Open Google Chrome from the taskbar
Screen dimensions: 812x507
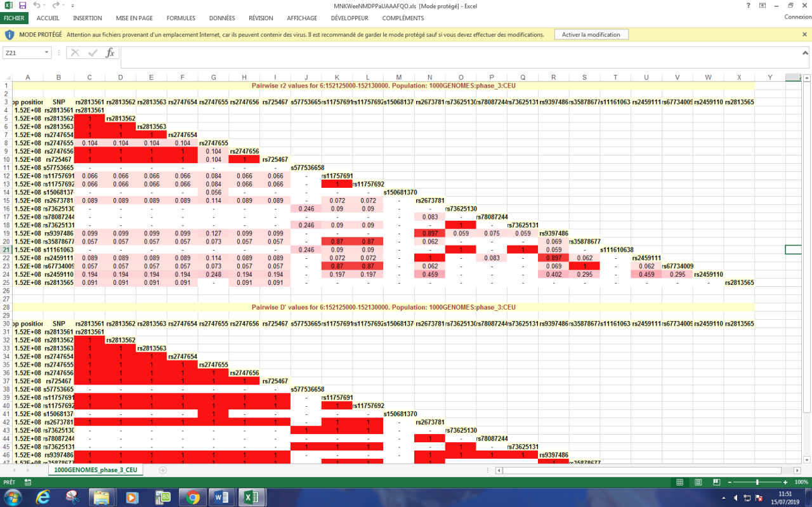(x=193, y=497)
